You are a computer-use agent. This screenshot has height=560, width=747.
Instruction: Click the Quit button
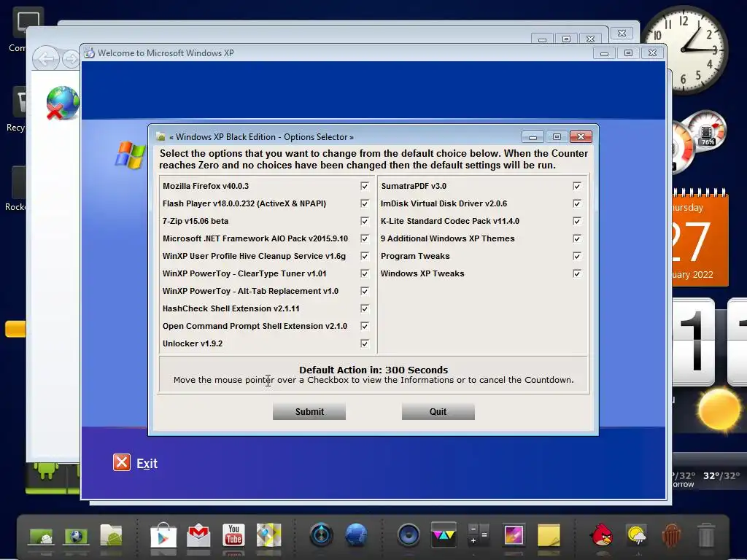point(438,411)
